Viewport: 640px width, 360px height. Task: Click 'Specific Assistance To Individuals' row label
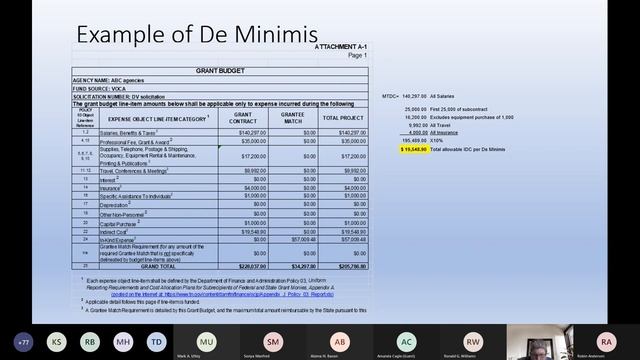point(135,196)
